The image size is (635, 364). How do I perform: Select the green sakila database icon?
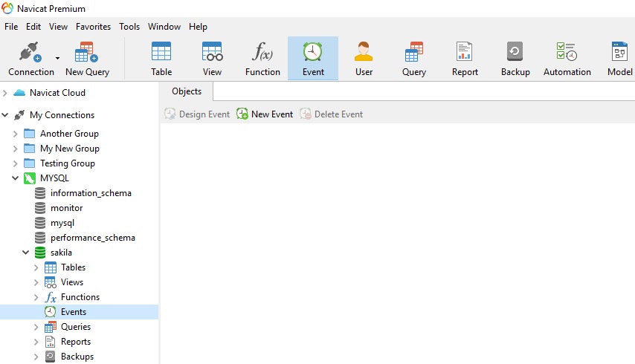coord(40,253)
